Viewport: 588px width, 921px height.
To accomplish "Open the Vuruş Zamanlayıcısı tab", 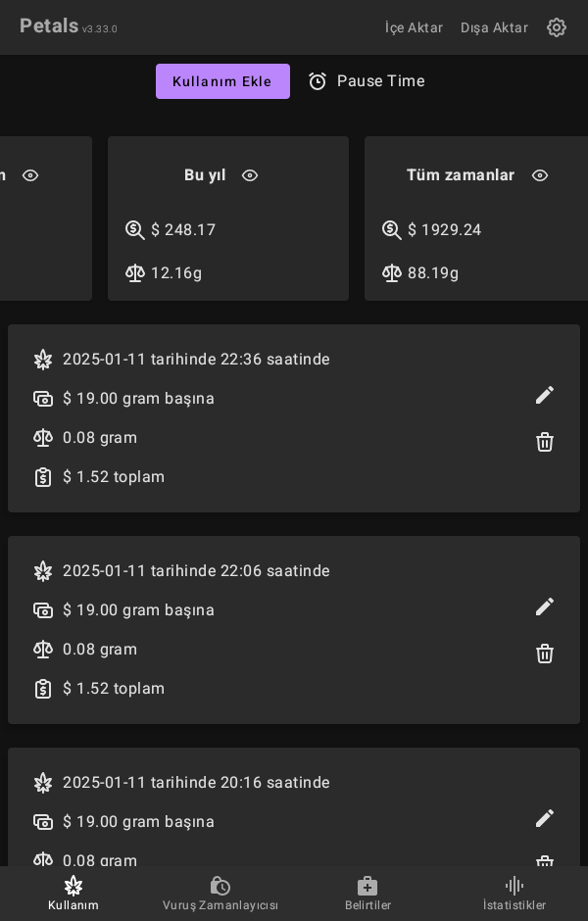I will pyautogui.click(x=220, y=893).
